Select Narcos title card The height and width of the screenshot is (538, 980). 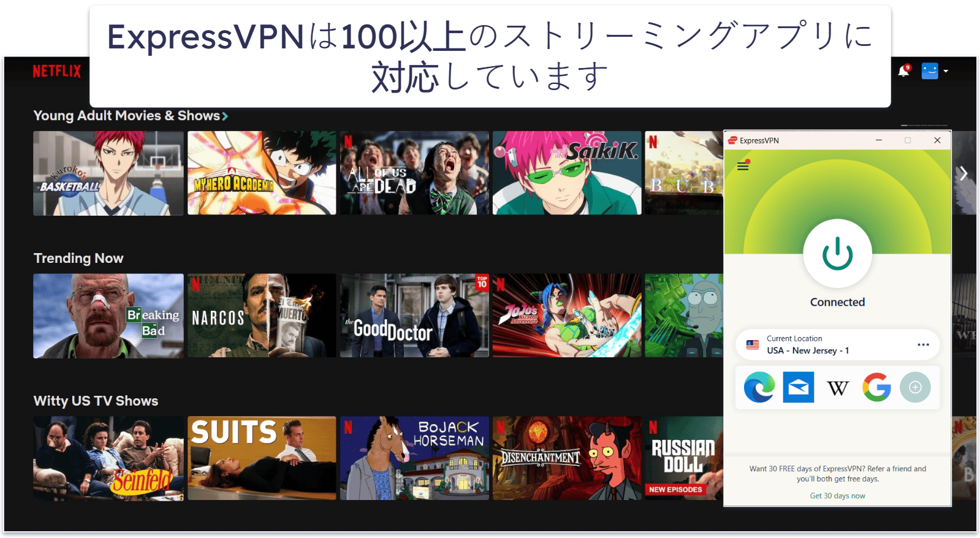click(262, 316)
